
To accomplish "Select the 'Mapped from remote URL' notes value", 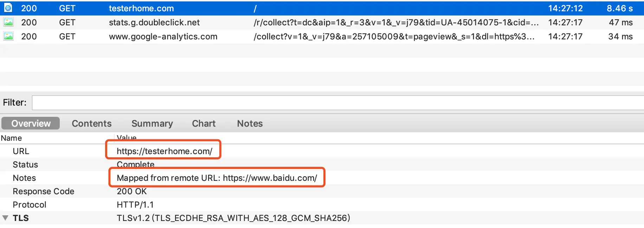I will pos(217,178).
